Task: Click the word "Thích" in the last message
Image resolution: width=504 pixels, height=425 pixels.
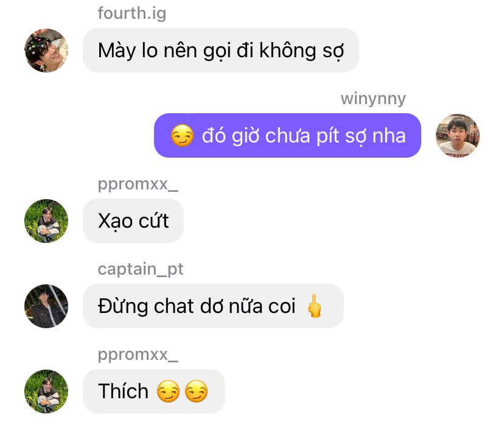Action: [123, 391]
